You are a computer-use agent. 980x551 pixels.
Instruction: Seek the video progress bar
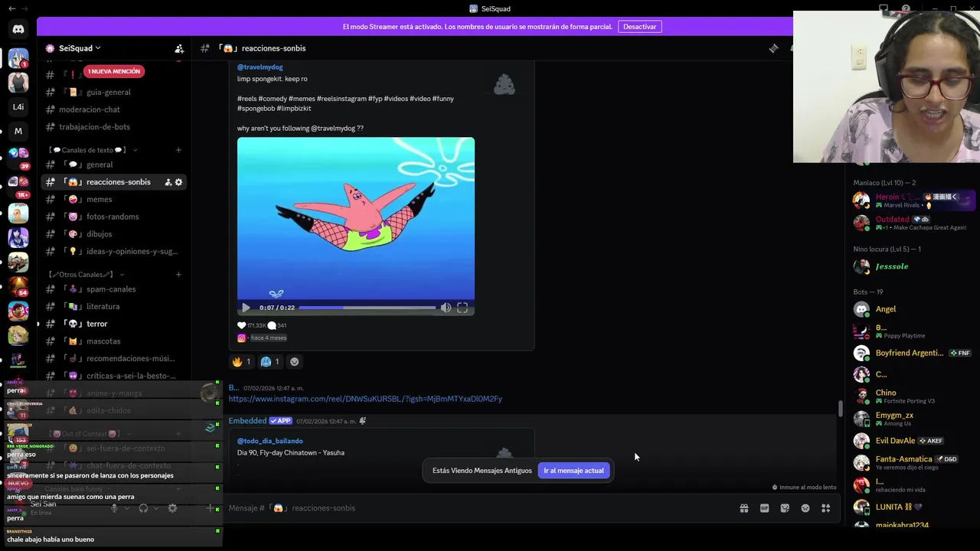click(x=367, y=308)
